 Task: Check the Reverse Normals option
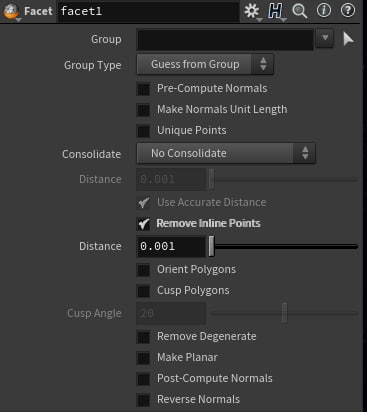[x=144, y=400]
